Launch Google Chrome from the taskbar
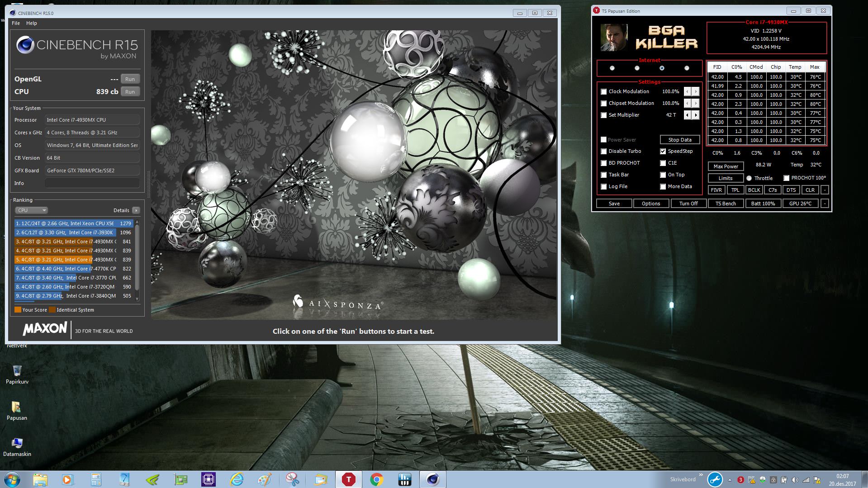The image size is (868, 488). tap(377, 479)
